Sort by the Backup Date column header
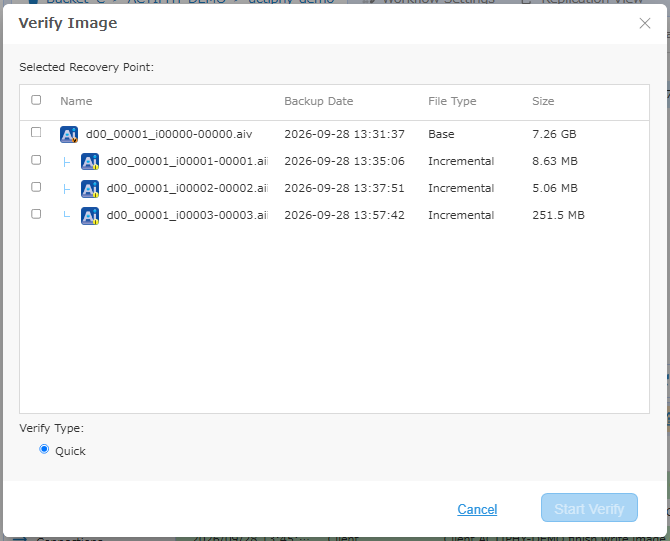The height and width of the screenshot is (541, 670). point(319,101)
